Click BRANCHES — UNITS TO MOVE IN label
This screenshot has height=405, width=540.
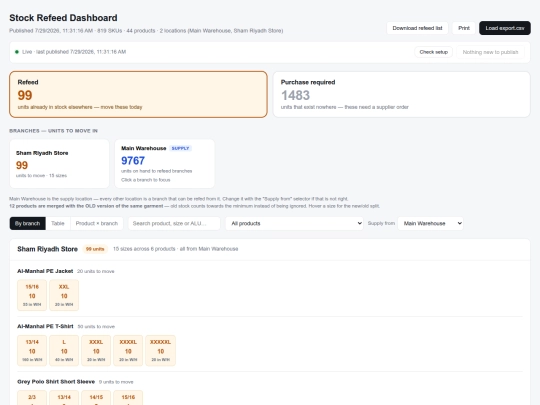(53, 131)
